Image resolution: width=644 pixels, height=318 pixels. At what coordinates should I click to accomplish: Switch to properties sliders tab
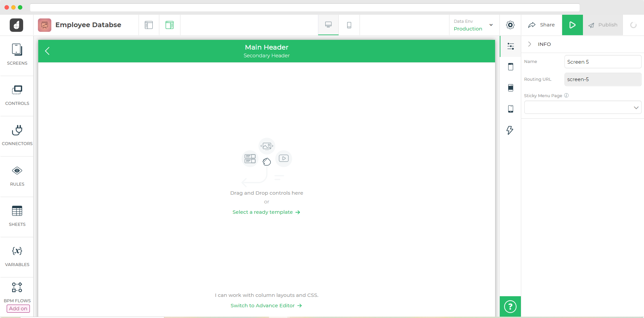pyautogui.click(x=511, y=46)
